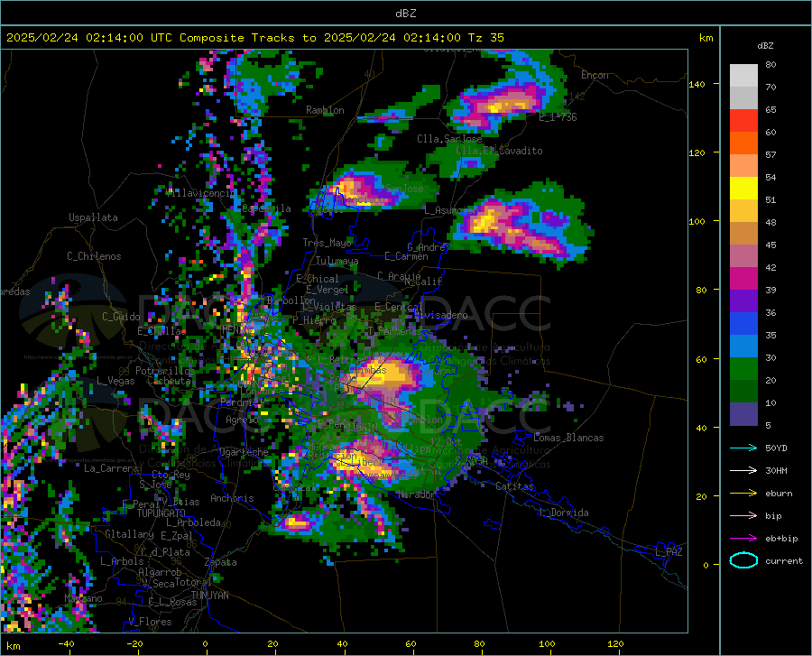The image size is (812, 656).
Task: Select the 'Ramblon' label near map top
Action: (325, 110)
